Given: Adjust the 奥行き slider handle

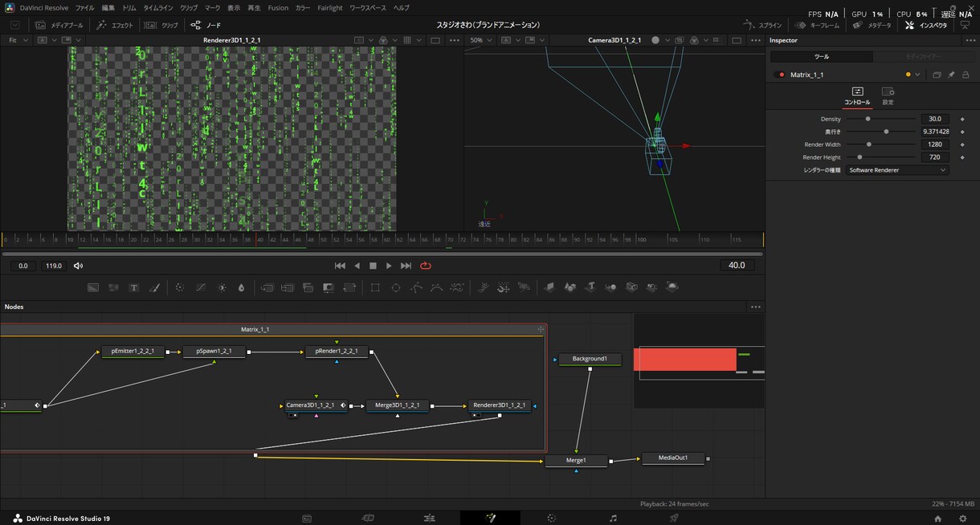Looking at the screenshot, I should tap(886, 132).
